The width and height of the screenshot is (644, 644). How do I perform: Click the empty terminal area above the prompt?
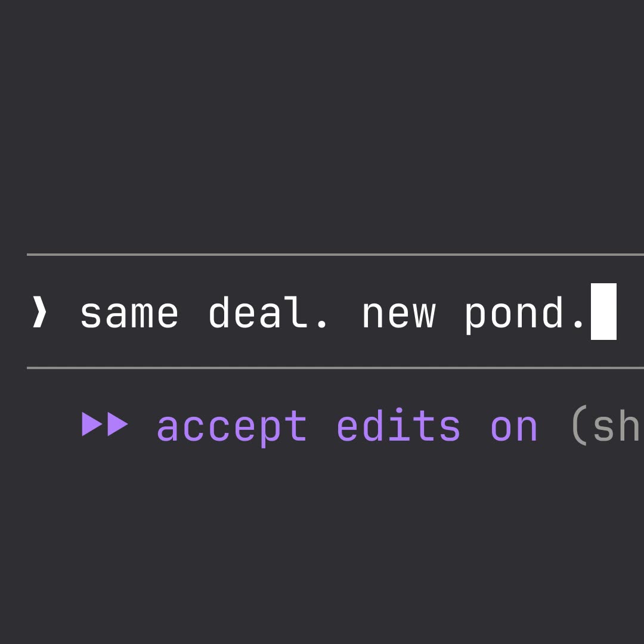(x=322, y=123)
